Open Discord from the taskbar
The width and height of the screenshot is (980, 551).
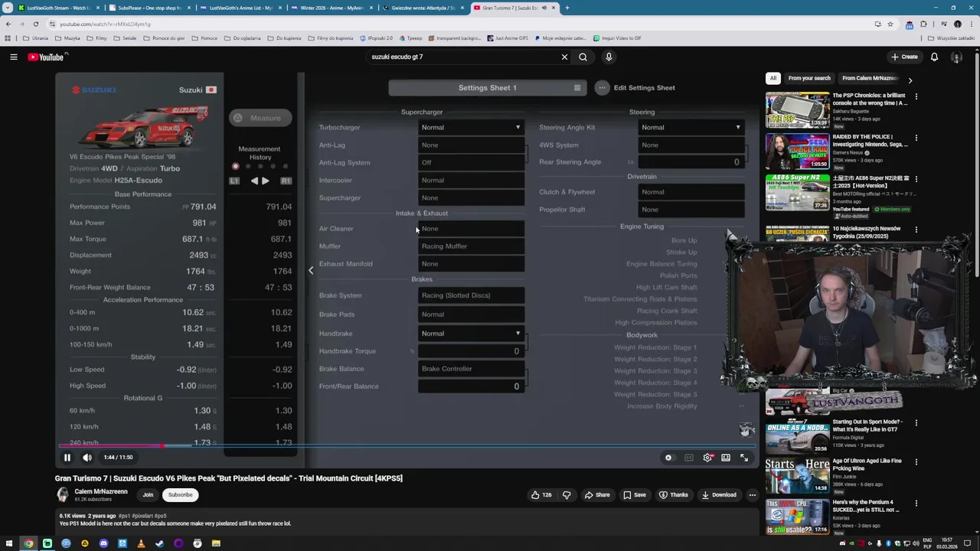pyautogui.click(x=103, y=543)
